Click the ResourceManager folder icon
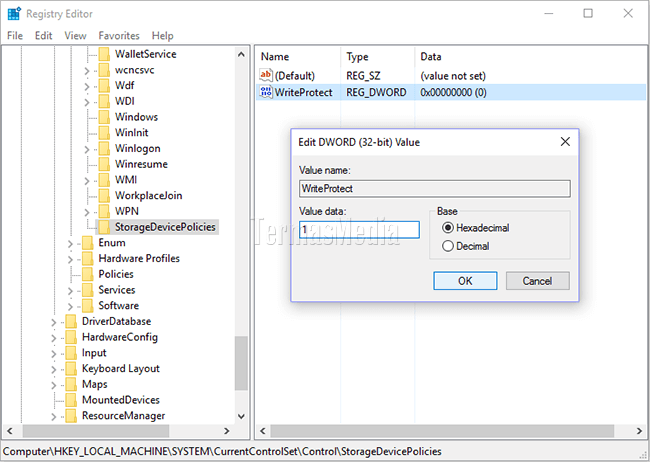650x462 pixels. coord(71,416)
